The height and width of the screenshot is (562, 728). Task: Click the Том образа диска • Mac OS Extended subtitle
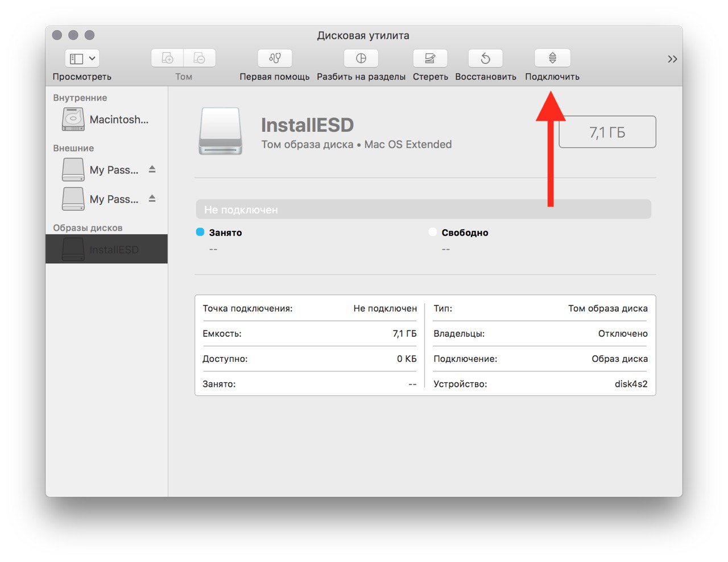(357, 144)
